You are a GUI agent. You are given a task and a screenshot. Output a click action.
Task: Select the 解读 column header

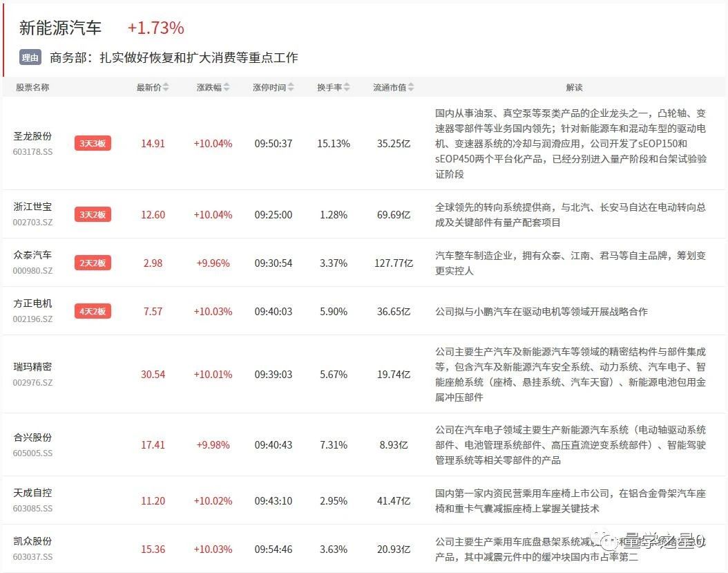pyautogui.click(x=575, y=87)
